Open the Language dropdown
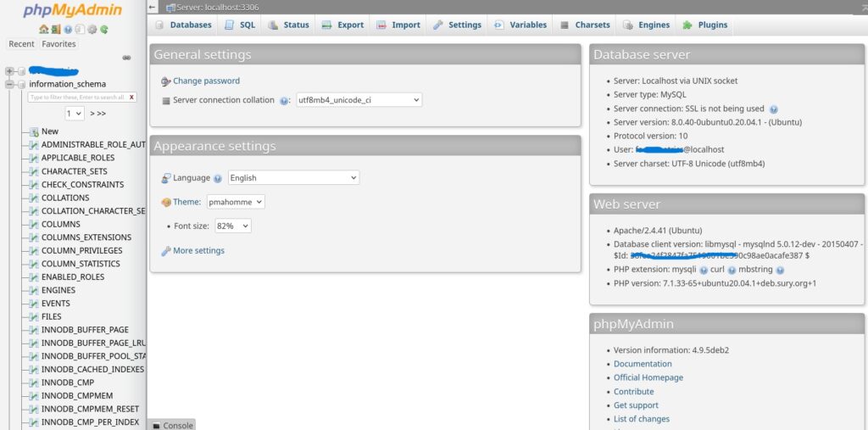868x430 pixels. coord(293,178)
